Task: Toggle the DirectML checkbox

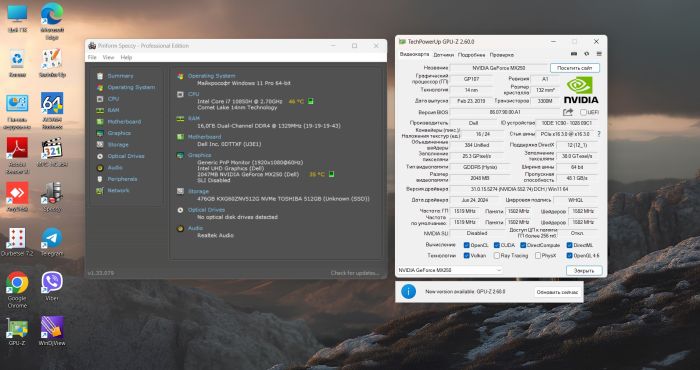Action: [x=569, y=245]
